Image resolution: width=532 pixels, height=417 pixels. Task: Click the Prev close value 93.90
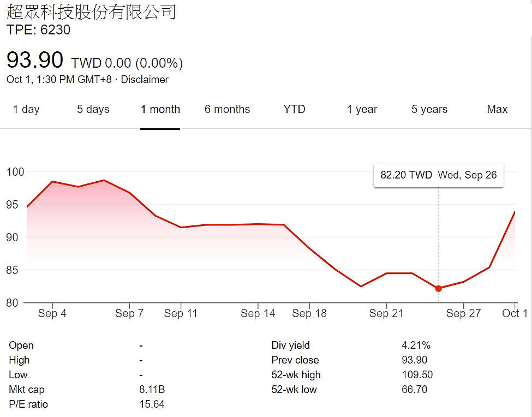[x=414, y=360]
